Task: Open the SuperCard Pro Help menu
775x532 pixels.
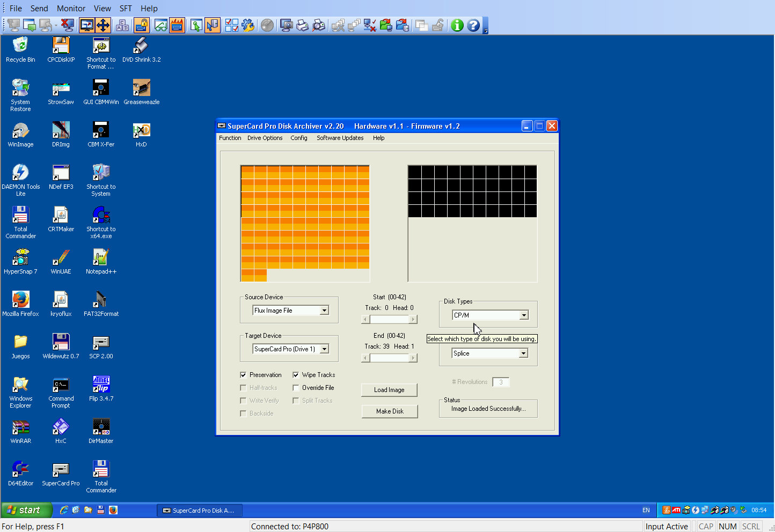Action: click(x=379, y=138)
